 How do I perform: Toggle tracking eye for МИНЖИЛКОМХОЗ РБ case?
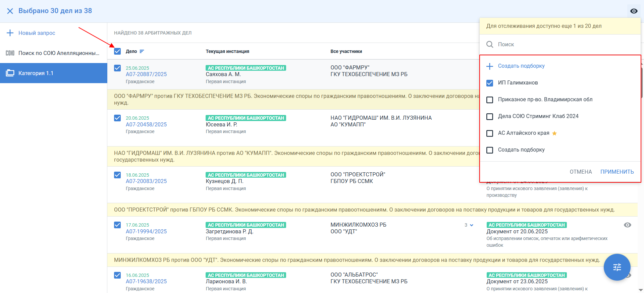[628, 225]
